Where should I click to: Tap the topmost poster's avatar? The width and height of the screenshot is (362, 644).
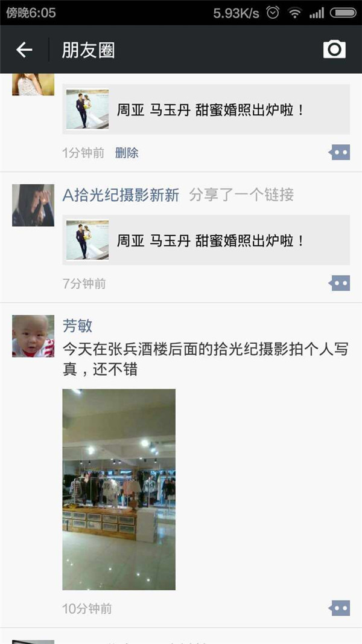coord(33,84)
